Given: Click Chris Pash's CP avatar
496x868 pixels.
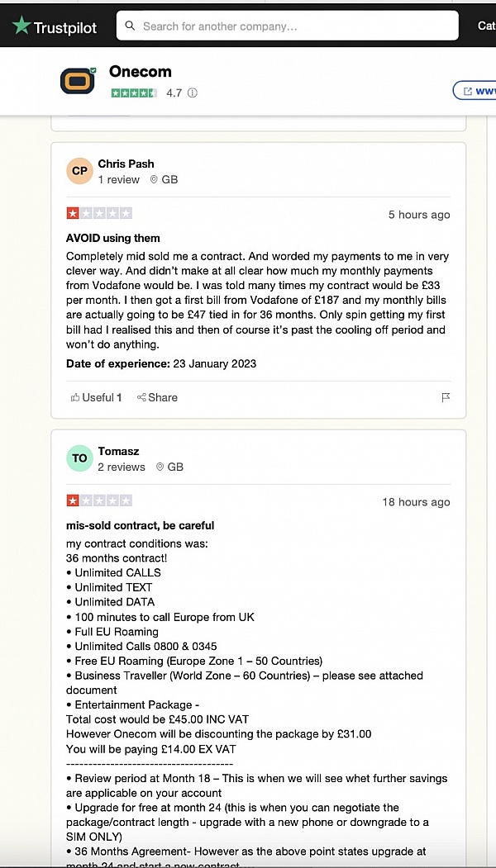Looking at the screenshot, I should click(79, 171).
